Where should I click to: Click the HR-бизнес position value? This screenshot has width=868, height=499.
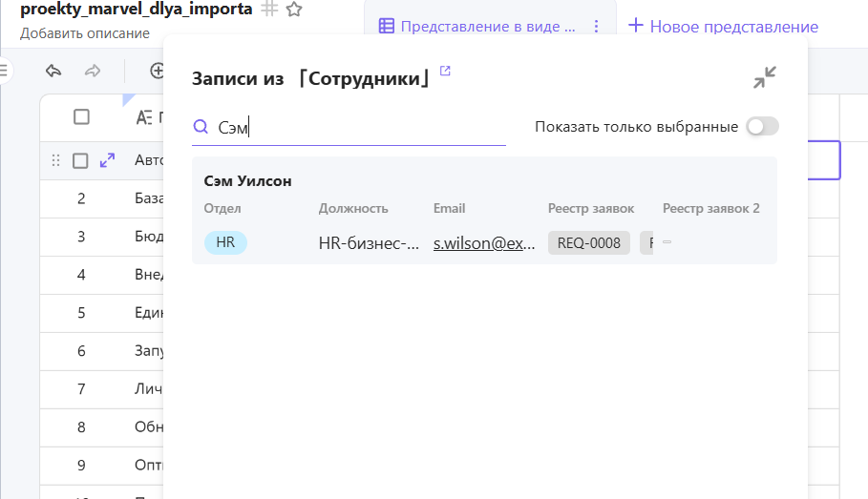pyautogui.click(x=369, y=243)
